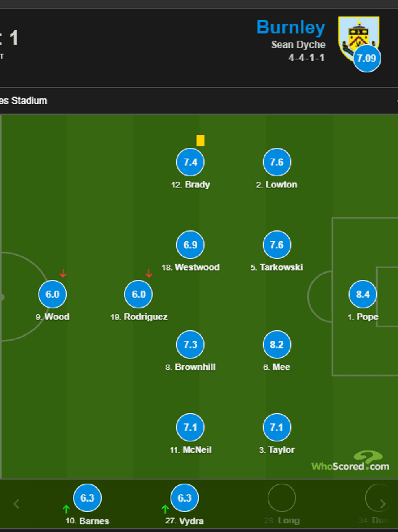Select Lowton's 7.6 rating bubble

tap(277, 162)
